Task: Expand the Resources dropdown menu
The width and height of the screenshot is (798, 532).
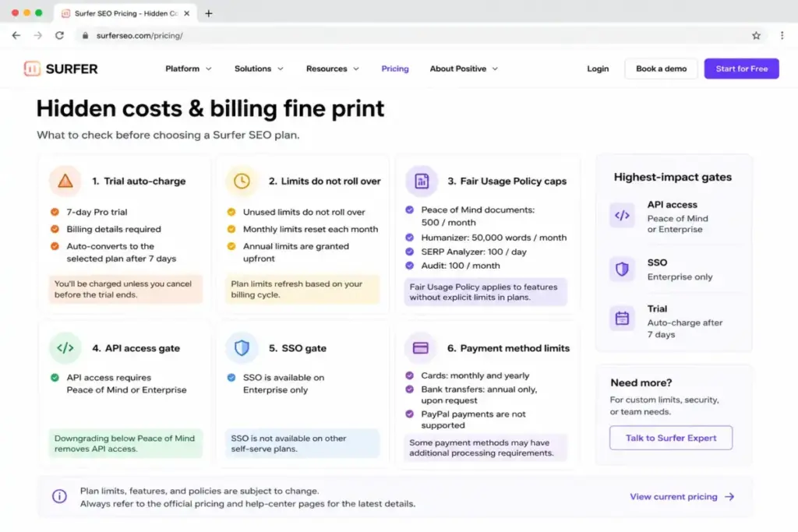Action: [332, 69]
